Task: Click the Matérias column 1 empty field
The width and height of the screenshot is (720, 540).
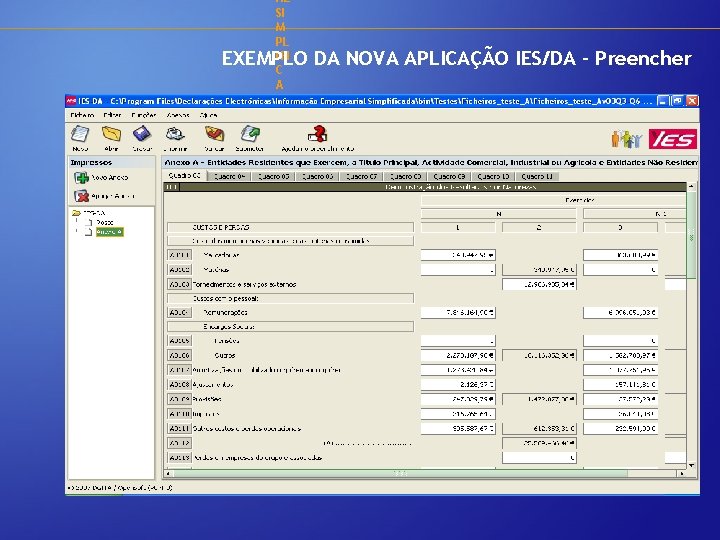Action: pyautogui.click(x=458, y=270)
